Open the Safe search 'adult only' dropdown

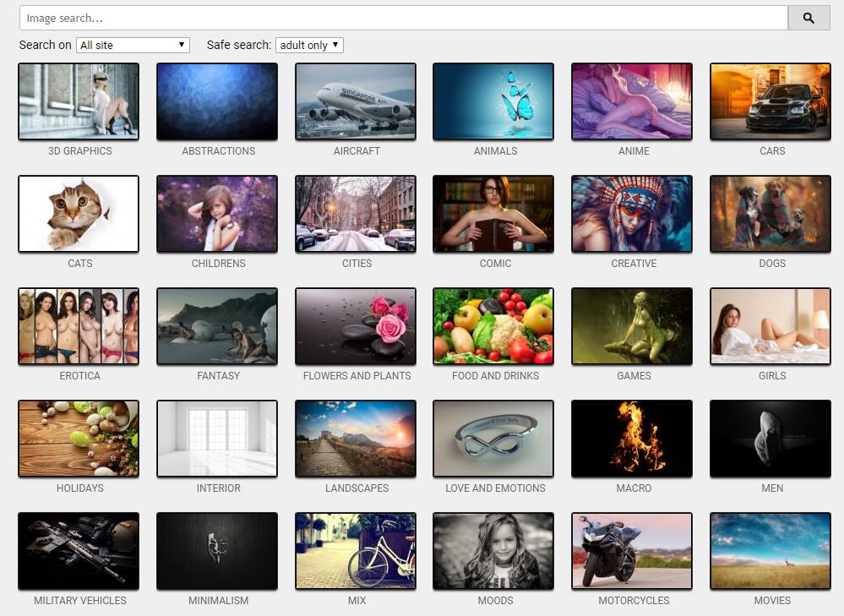[x=309, y=46]
